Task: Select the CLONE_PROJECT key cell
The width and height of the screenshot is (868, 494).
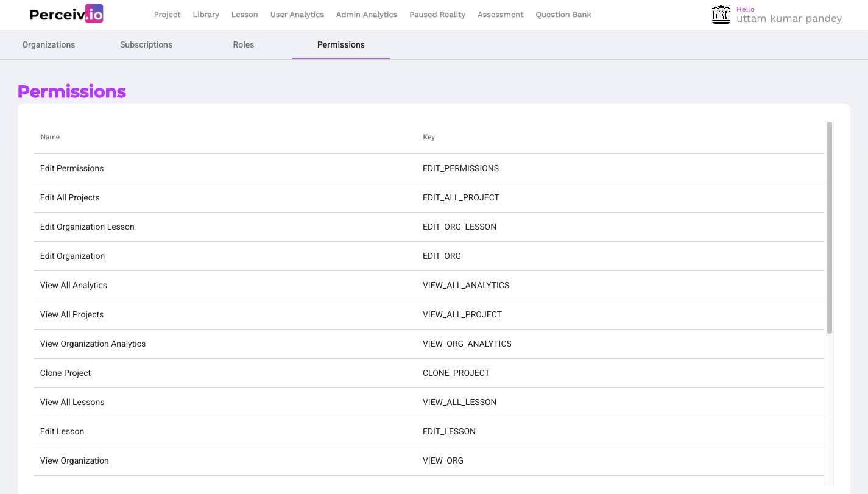Action: [x=456, y=373]
